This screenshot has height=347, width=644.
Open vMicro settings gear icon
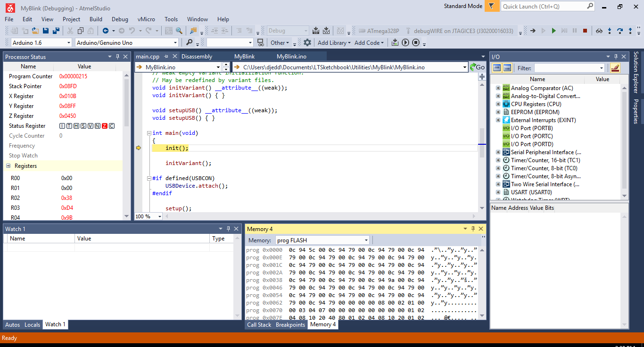pos(307,42)
